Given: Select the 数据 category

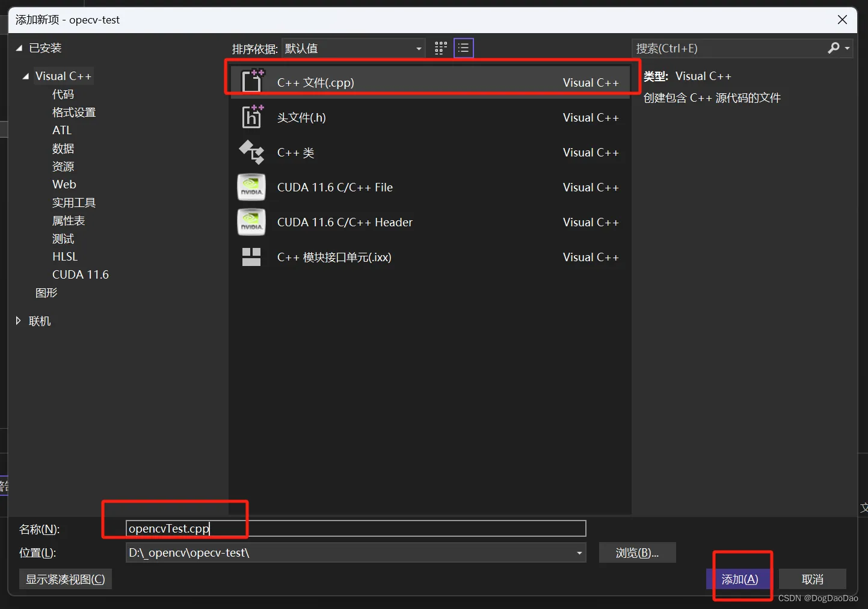Looking at the screenshot, I should tap(63, 149).
